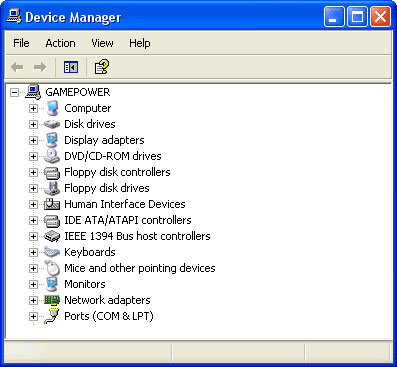
Task: Select the Network adapters label
Action: point(107,300)
